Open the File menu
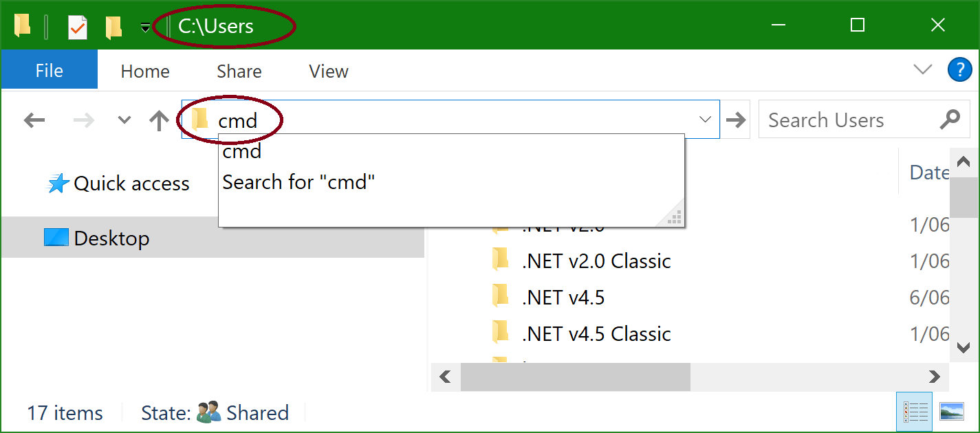This screenshot has width=980, height=433. coord(49,71)
